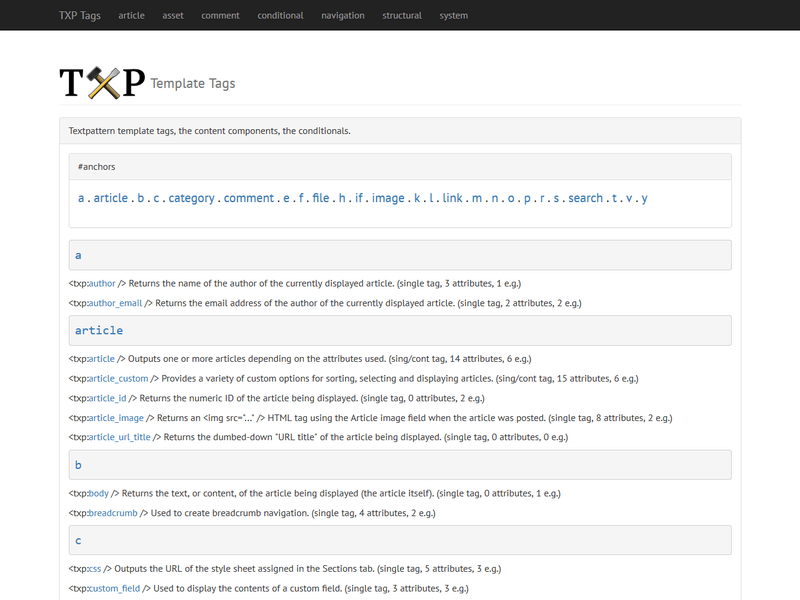Open the css tag link
Viewport: 800px width, 600px height.
(x=95, y=569)
